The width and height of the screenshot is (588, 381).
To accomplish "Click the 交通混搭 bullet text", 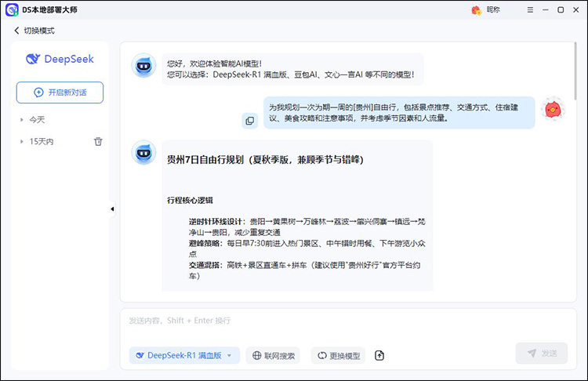I will pos(304,270).
